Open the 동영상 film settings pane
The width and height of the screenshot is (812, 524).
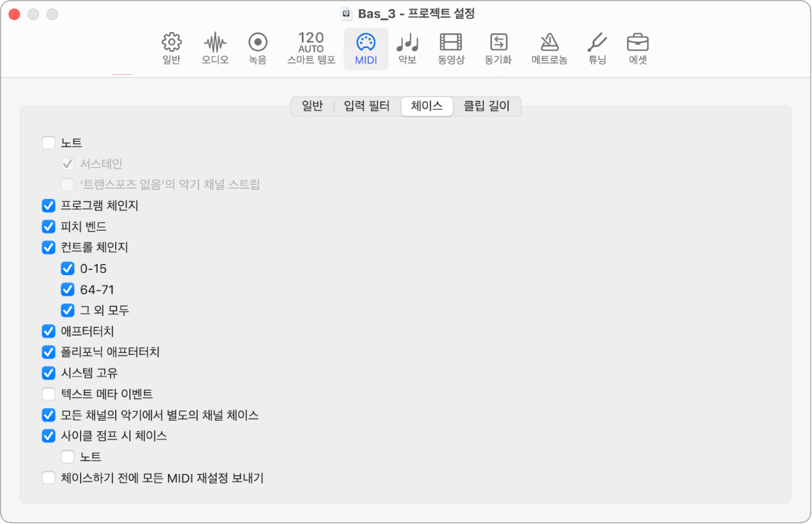pos(451,49)
